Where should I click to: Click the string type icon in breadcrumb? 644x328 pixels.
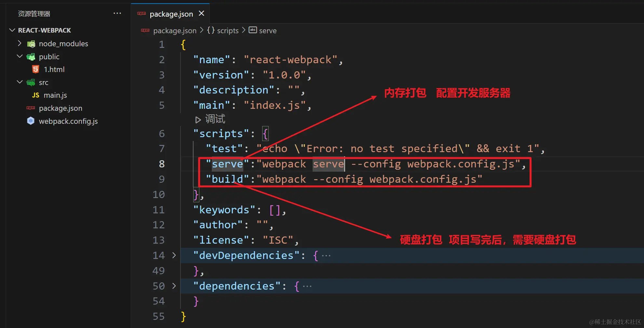pos(253,30)
